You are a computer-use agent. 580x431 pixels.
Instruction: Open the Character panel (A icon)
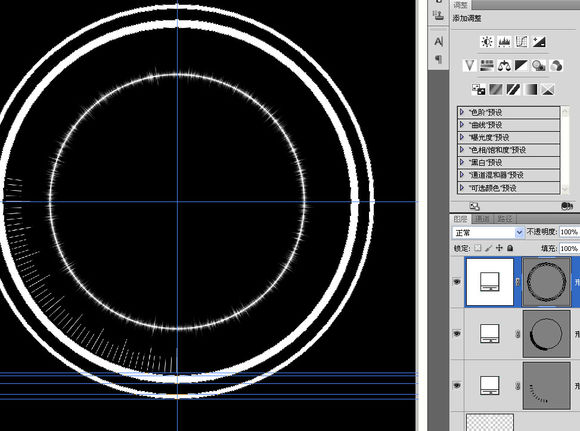pos(438,41)
